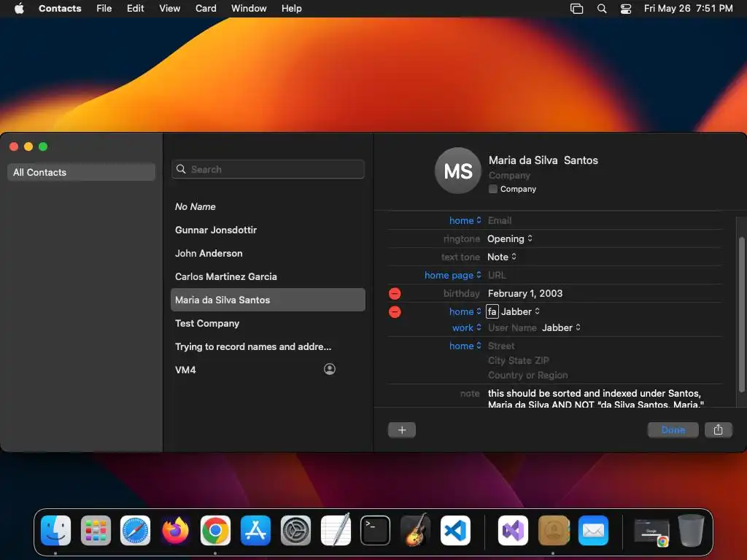Click the contact card vertical scrollbar
The height and width of the screenshot is (560, 747).
pyautogui.click(x=741, y=314)
